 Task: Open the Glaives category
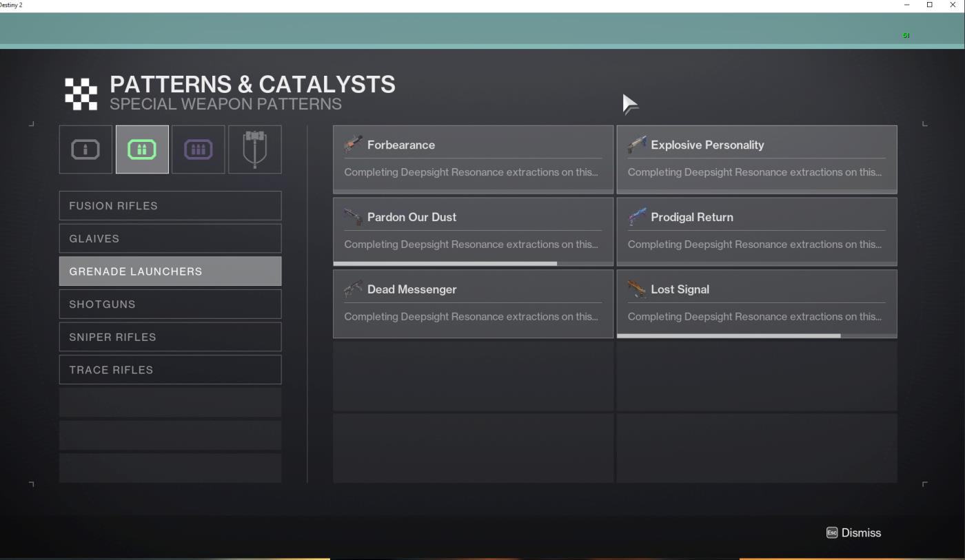170,238
